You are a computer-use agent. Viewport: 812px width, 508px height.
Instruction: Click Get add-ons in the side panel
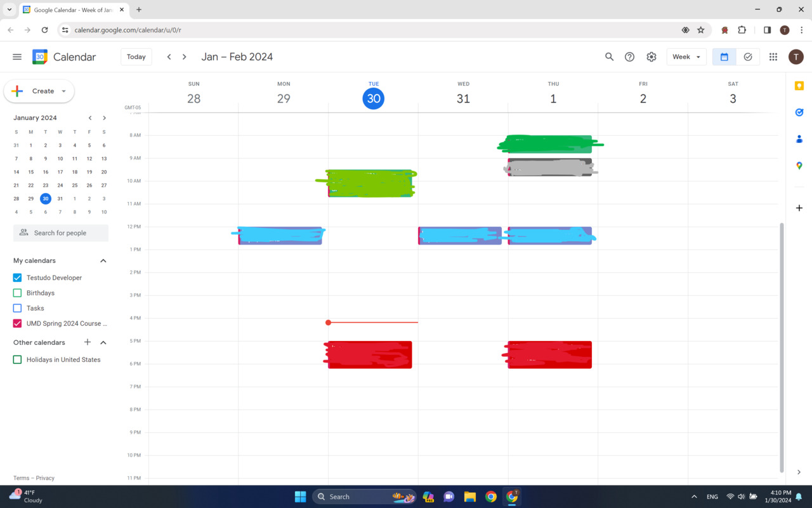click(x=799, y=208)
